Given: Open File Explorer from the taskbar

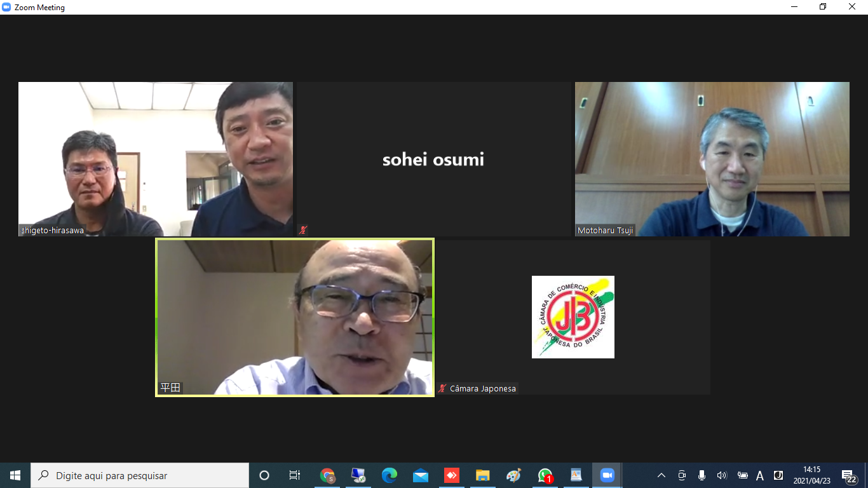Looking at the screenshot, I should [x=483, y=475].
